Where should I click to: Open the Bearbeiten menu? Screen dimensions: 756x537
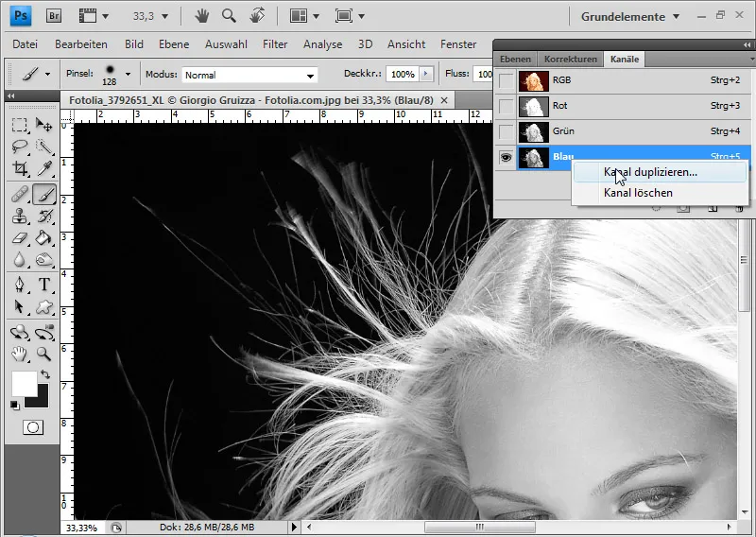tap(81, 44)
